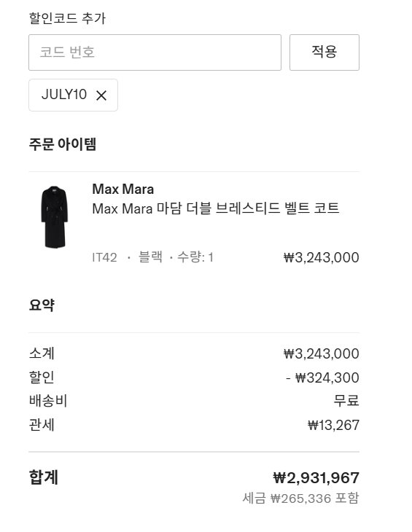This screenshot has width=412, height=532.
Task: Click the discount amount ₩324,300
Action: tap(322, 378)
